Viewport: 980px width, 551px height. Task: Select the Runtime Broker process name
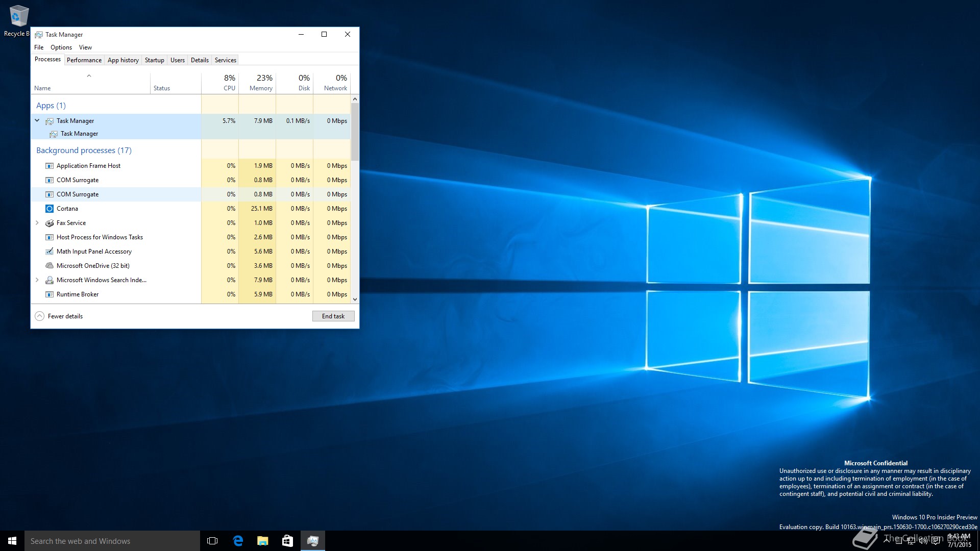78,294
